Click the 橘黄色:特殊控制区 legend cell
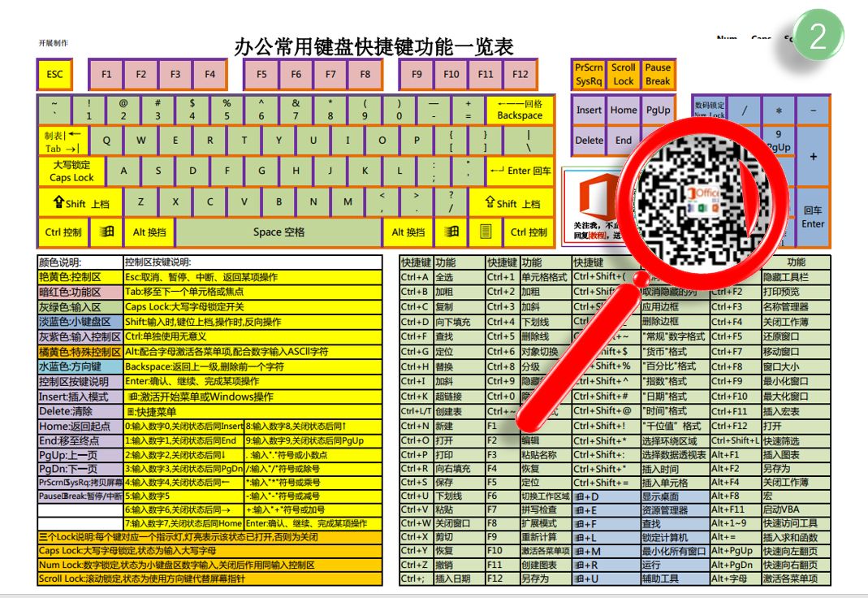The image size is (868, 598). (80, 352)
